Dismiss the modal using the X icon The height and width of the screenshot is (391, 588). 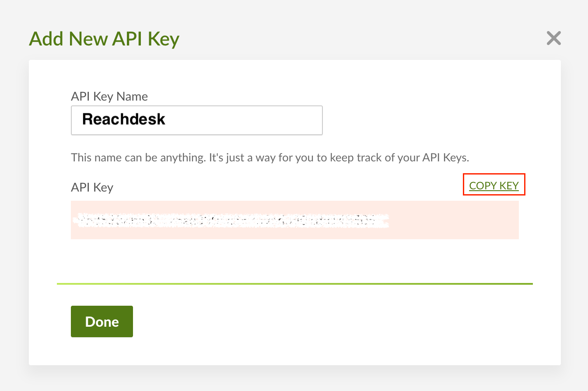tap(553, 38)
